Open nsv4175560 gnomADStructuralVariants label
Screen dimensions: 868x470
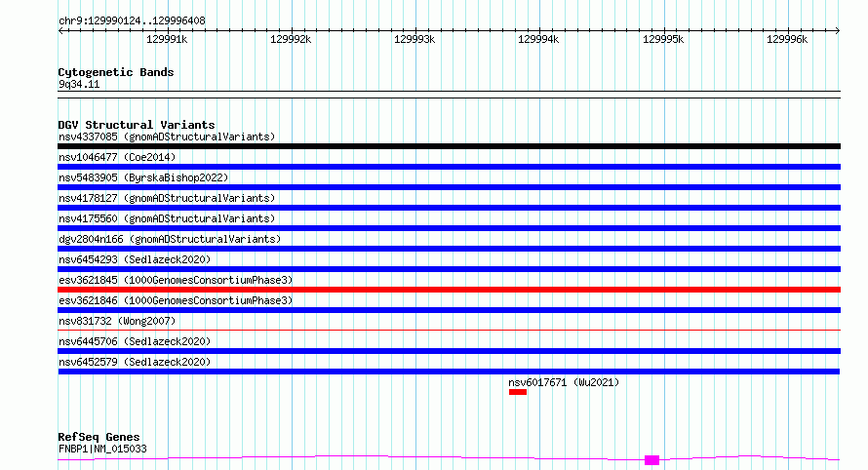(167, 218)
